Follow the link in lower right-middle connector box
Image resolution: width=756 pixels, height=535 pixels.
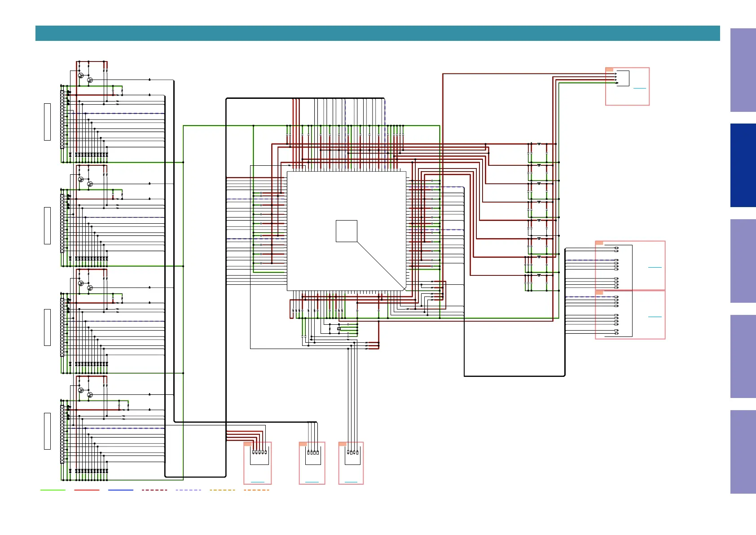[655, 317]
